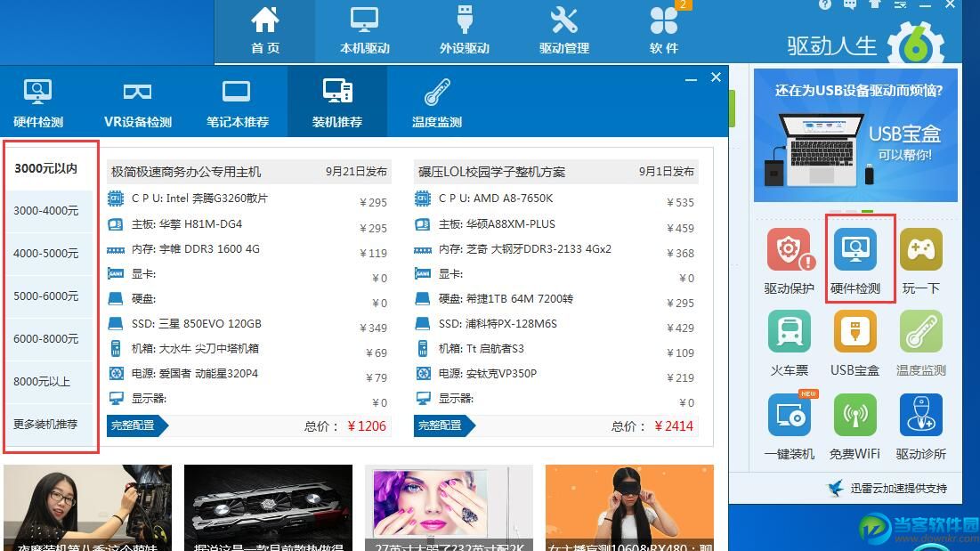This screenshot has width=980, height=551.
Task: Click SSD icon for 三星 850EVO 120GB
Action: point(116,324)
